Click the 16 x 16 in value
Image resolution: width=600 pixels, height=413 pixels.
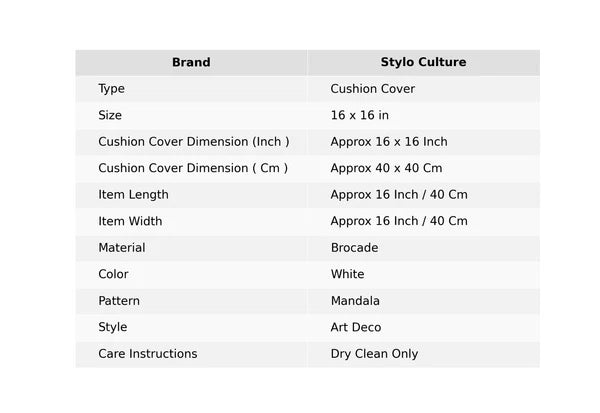click(359, 115)
